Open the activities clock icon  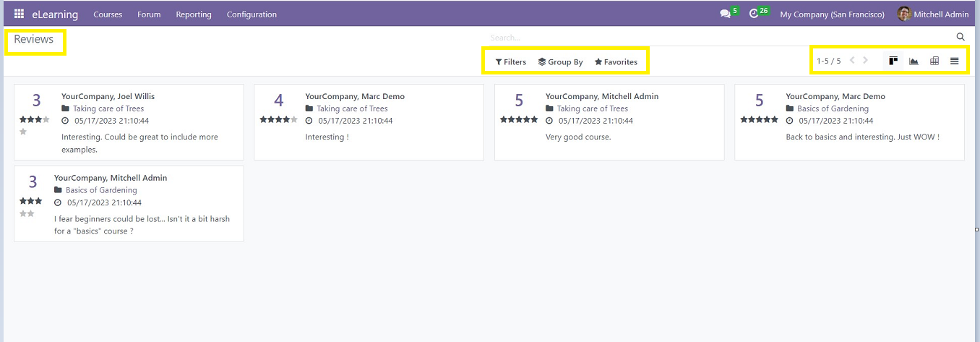click(x=754, y=14)
